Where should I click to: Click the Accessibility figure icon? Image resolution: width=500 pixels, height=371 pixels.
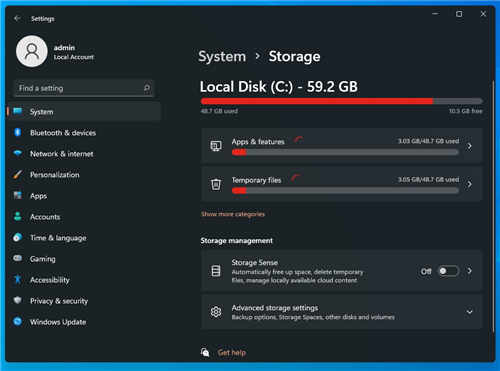tap(18, 279)
